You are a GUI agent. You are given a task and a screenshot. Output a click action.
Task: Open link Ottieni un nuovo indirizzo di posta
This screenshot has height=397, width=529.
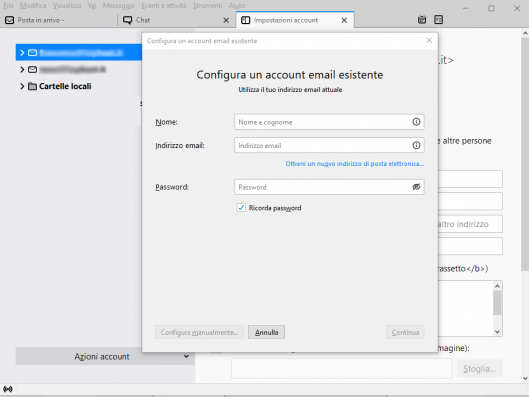(x=355, y=164)
